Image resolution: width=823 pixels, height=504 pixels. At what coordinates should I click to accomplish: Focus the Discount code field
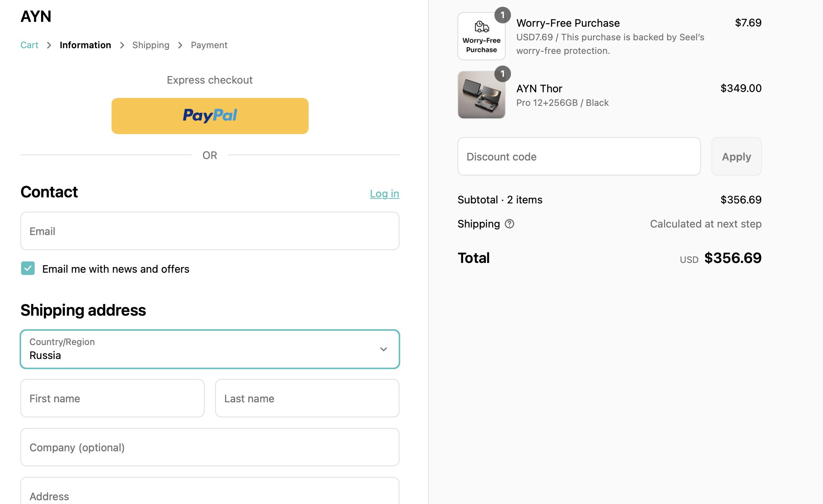tap(579, 156)
